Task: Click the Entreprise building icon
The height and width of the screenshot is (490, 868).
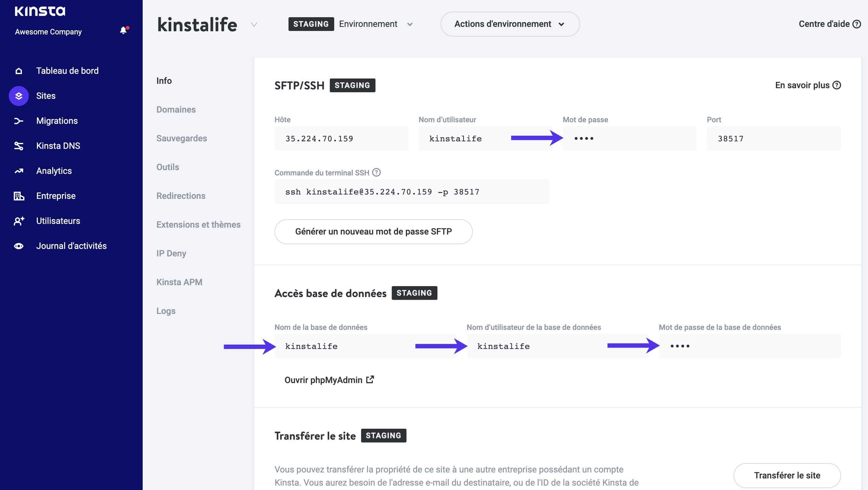Action: coord(18,196)
